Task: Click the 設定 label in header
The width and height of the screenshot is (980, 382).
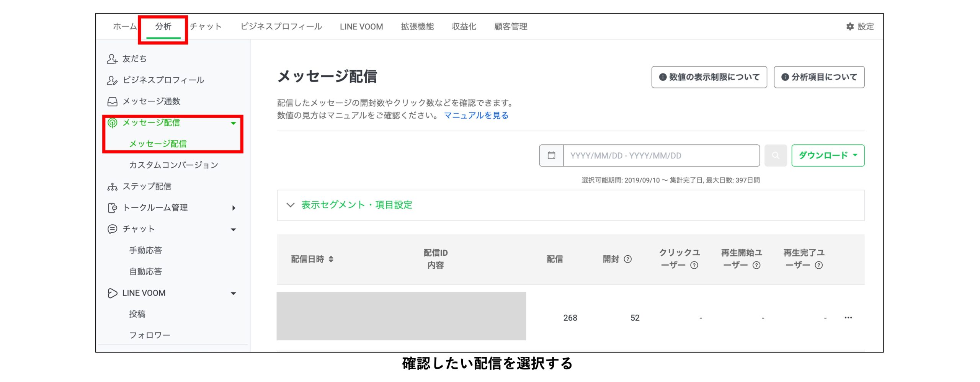Action: pyautogui.click(x=865, y=26)
